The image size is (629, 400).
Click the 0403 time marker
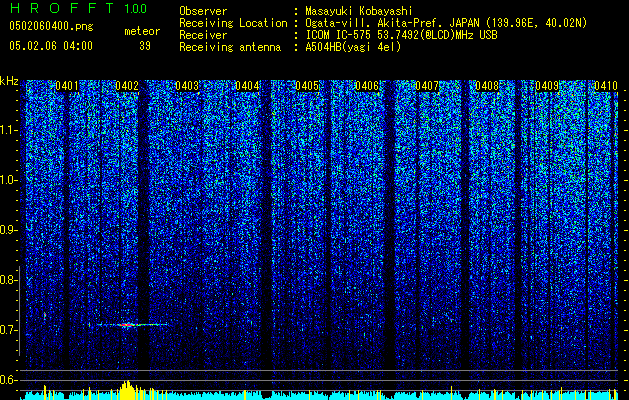[187, 86]
